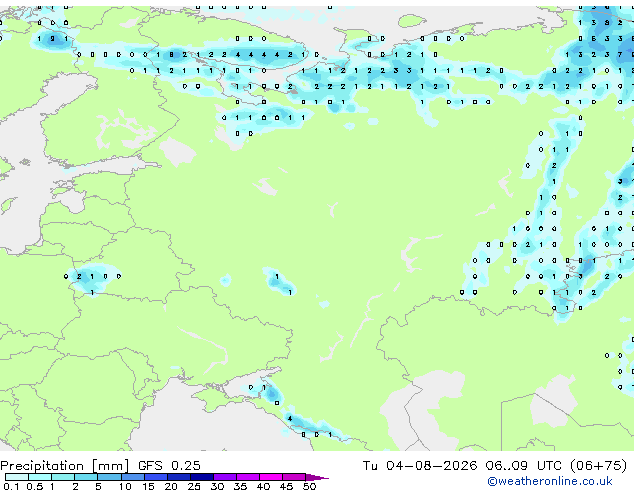Click the legend label '25'
This screenshot has height=490, width=634.
tap(194, 486)
